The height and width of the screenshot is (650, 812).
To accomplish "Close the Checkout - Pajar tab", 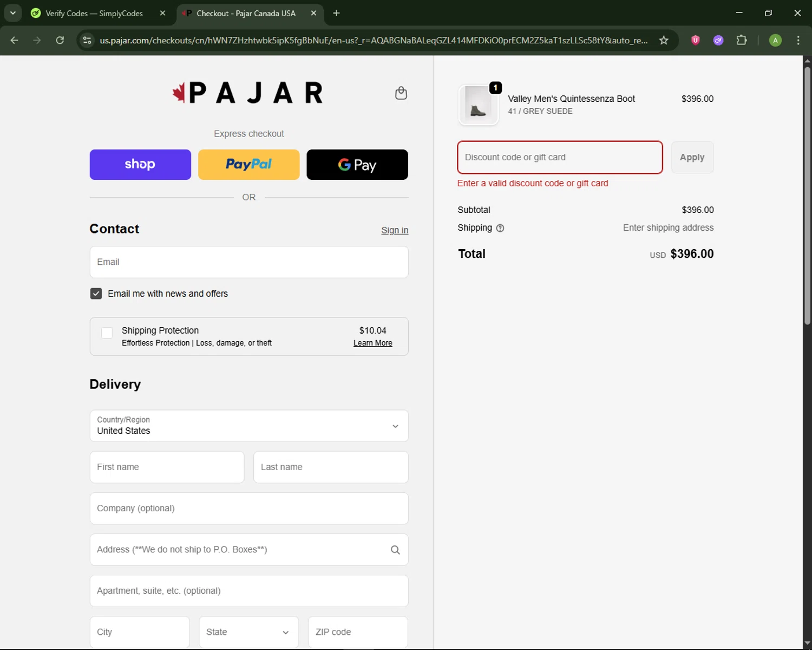I will coord(313,13).
